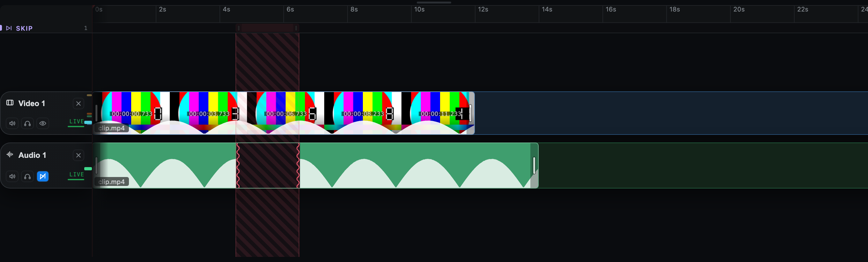Select video thumbnail at 00:00:08.233

click(363, 113)
